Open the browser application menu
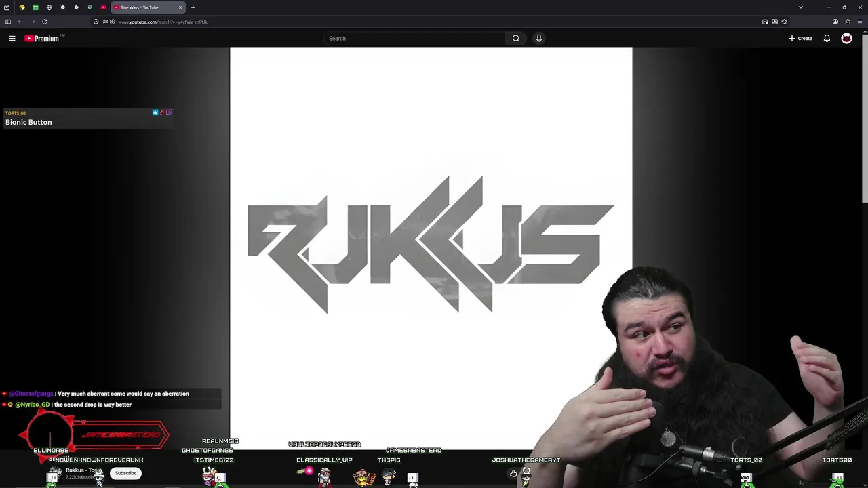The width and height of the screenshot is (868, 488). (860, 22)
